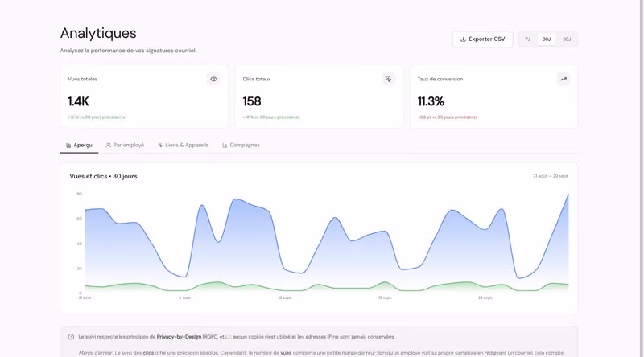This screenshot has width=644, height=357.
Task: Click the people icon on Par employé tab
Action: point(109,146)
